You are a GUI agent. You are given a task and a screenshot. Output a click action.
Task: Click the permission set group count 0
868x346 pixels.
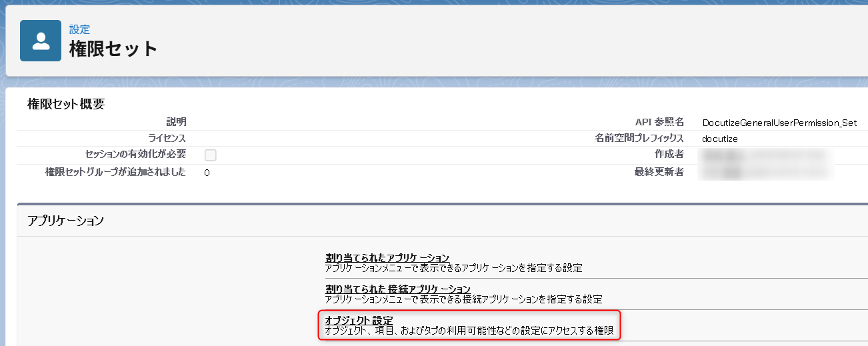(207, 173)
